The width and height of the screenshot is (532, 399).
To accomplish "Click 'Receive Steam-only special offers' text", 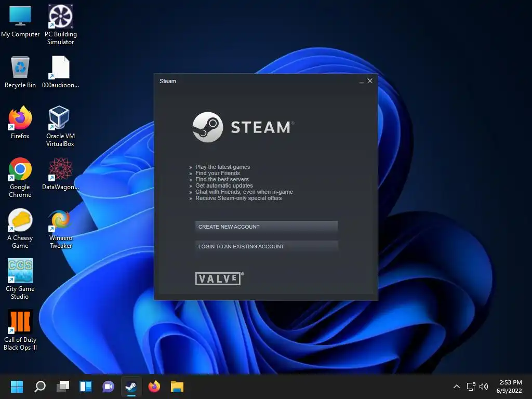I will pyautogui.click(x=238, y=198).
